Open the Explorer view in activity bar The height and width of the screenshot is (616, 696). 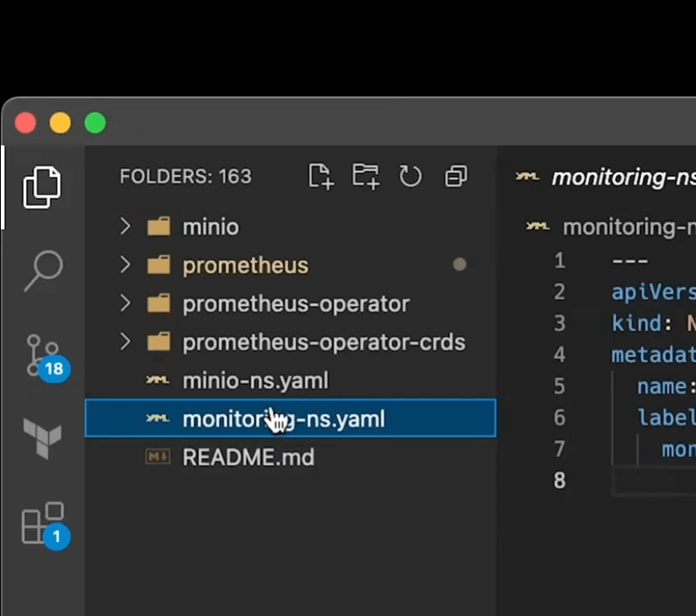(x=41, y=187)
